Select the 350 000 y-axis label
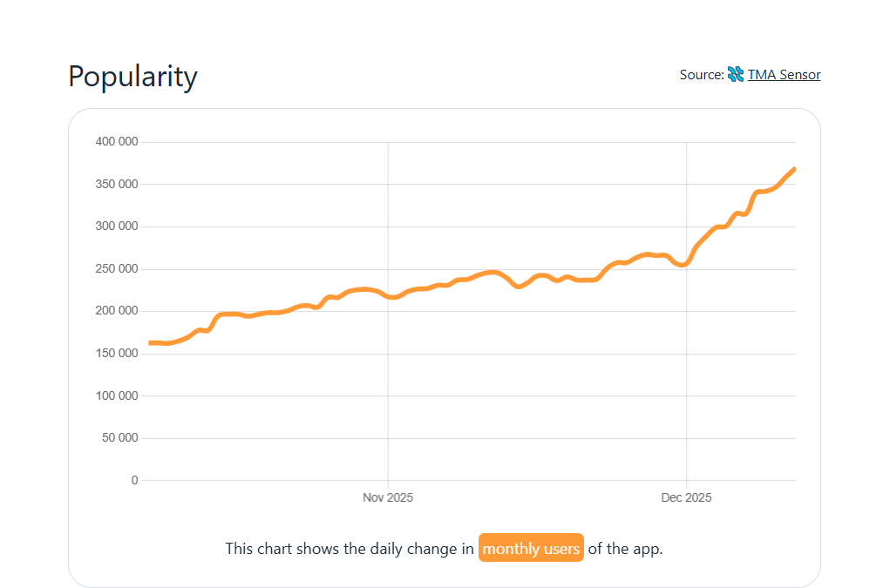 coord(116,185)
